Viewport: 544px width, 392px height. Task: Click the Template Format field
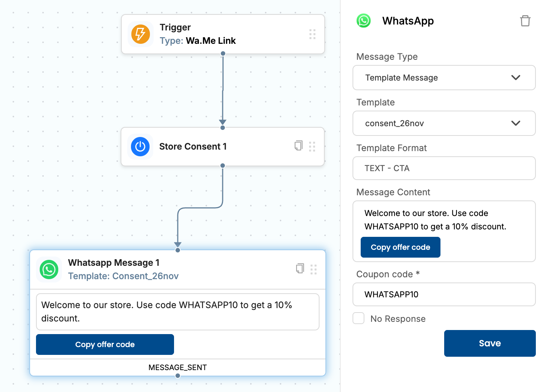click(x=444, y=168)
